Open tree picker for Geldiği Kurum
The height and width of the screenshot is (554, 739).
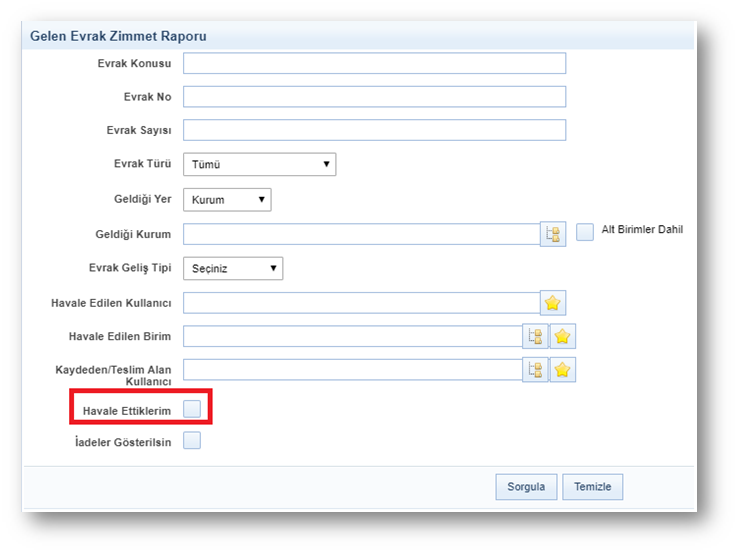(553, 235)
